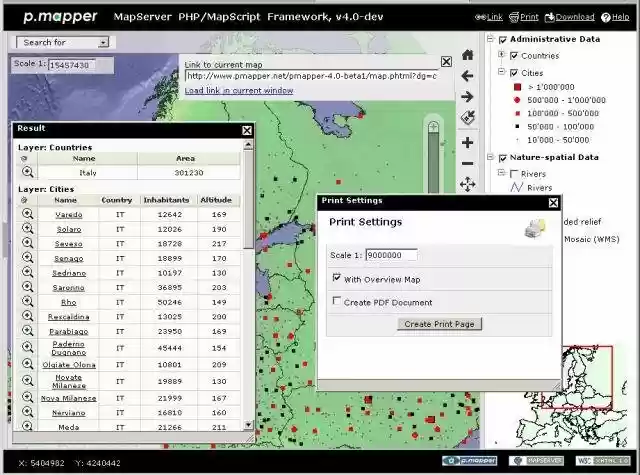Screen dimensions: 640x475
Task: Go forward to the next map extent
Action: (468, 97)
